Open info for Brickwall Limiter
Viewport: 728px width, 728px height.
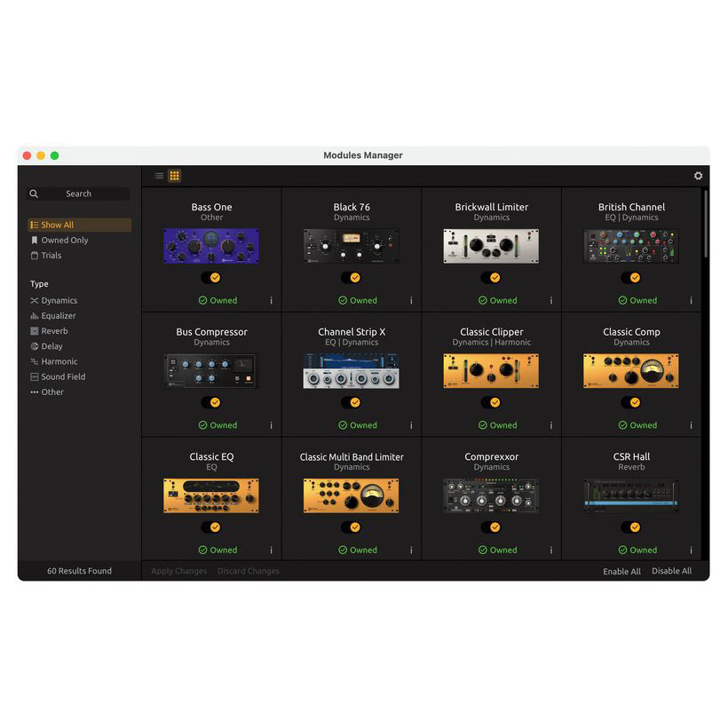[x=551, y=300]
